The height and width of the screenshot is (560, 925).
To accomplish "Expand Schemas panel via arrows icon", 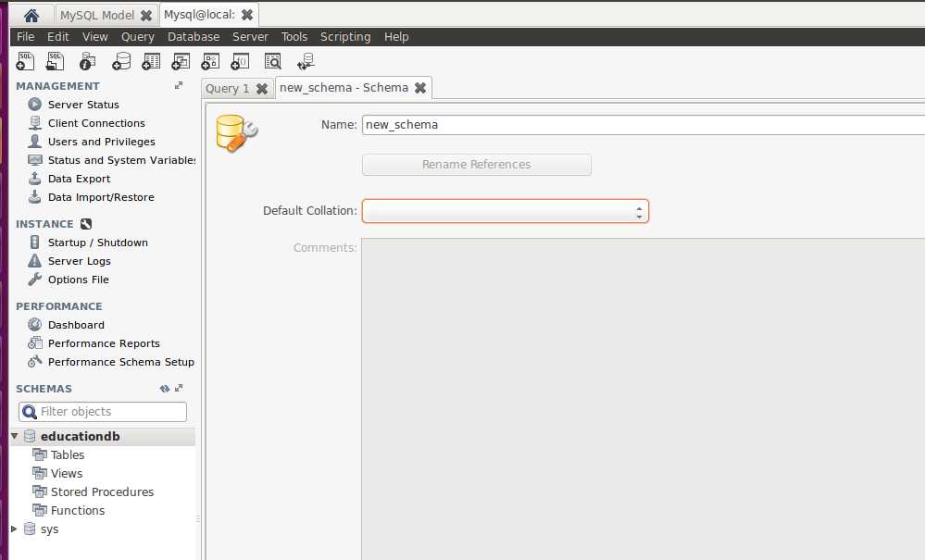I will (x=179, y=389).
